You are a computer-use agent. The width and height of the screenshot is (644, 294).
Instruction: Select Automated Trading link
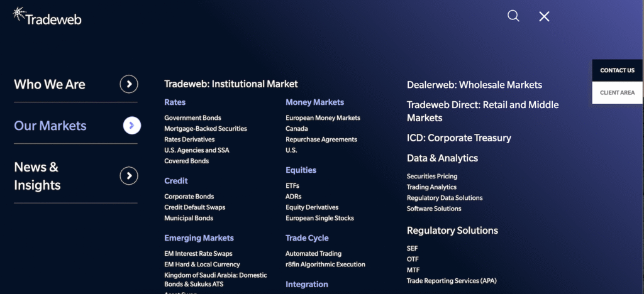(313, 254)
